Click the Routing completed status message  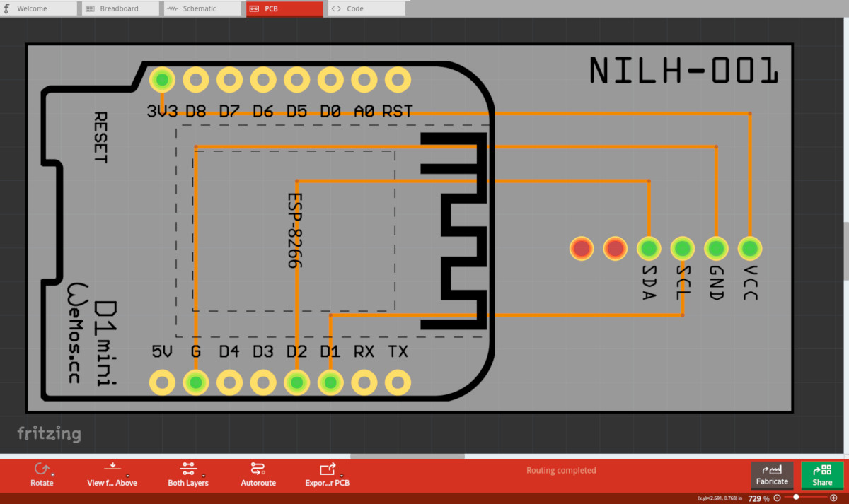[561, 470]
